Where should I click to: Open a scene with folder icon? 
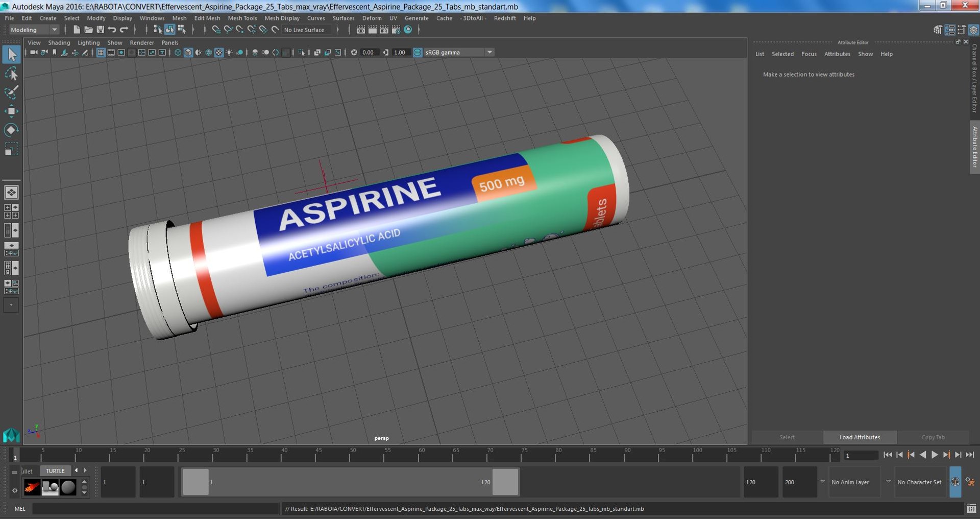[88, 30]
